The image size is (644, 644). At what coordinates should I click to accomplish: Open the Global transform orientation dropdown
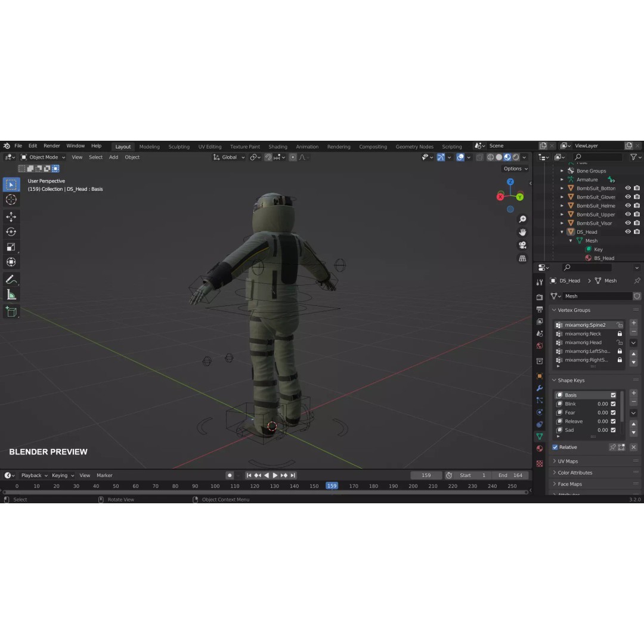pyautogui.click(x=229, y=157)
